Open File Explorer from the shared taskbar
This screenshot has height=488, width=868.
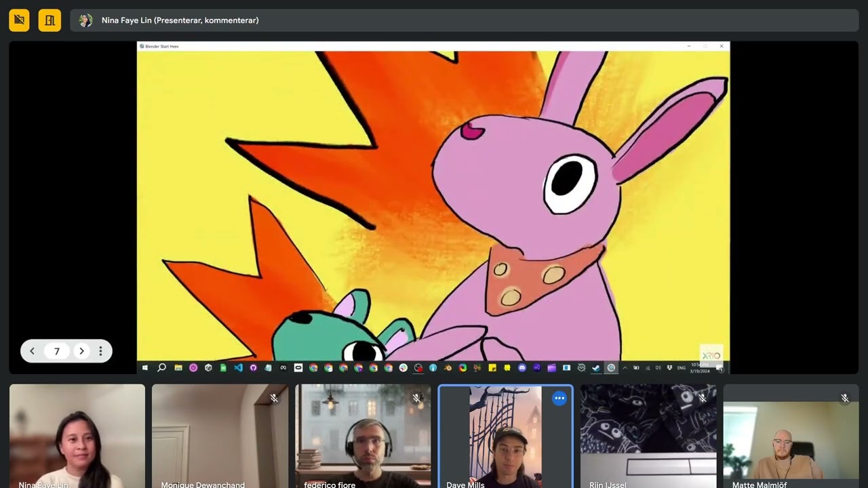tap(178, 368)
